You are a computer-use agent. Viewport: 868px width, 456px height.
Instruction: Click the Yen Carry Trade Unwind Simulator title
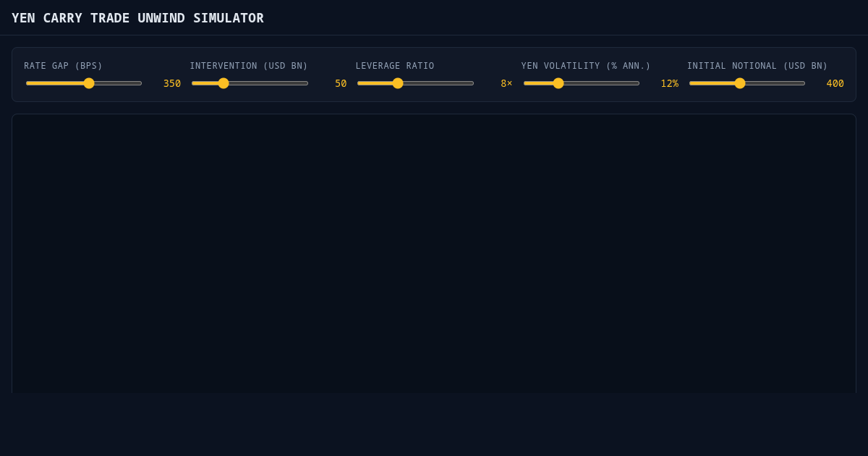click(137, 18)
